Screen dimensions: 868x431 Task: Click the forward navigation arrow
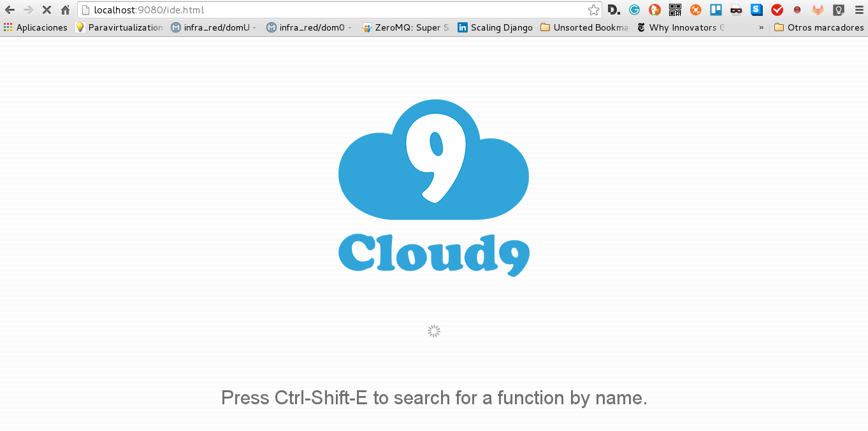pos(28,10)
